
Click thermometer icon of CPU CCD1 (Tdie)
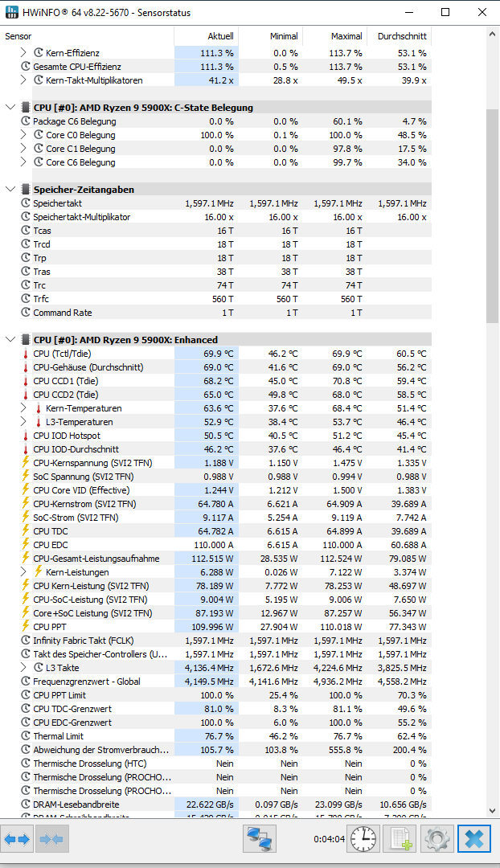(26, 381)
